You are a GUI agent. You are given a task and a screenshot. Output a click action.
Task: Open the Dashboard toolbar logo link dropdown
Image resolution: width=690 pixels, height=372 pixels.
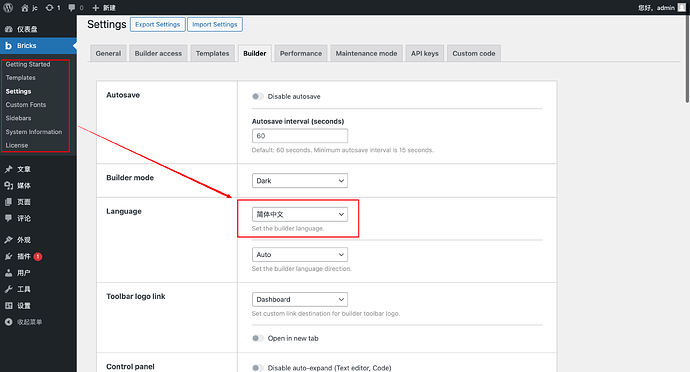(x=300, y=299)
